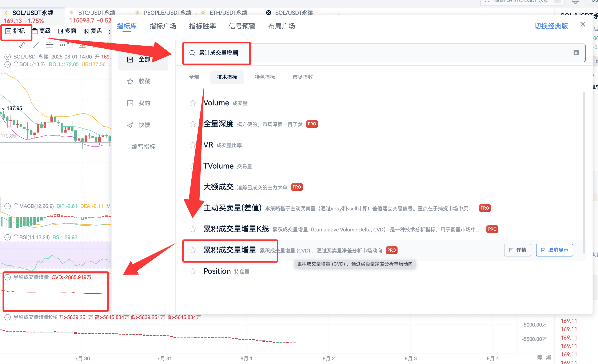This screenshot has height=364, width=598.
Task: Click the 爆 liquidation button
Action: pos(548,357)
